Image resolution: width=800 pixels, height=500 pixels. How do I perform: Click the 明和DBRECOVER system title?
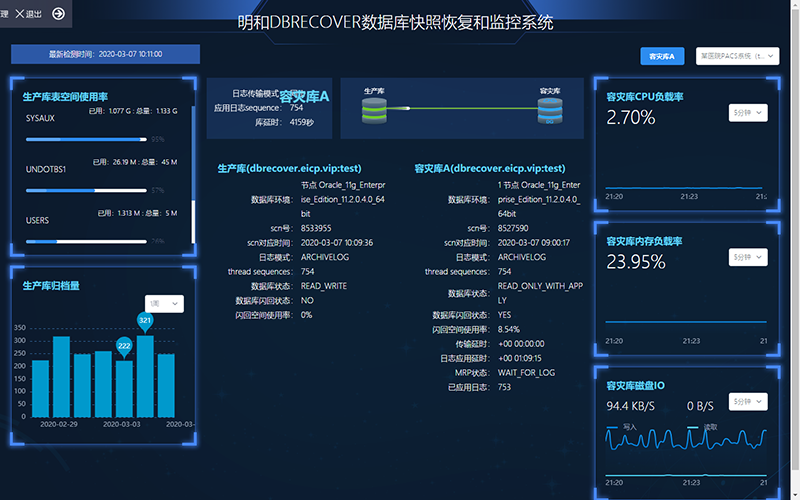[x=395, y=22]
